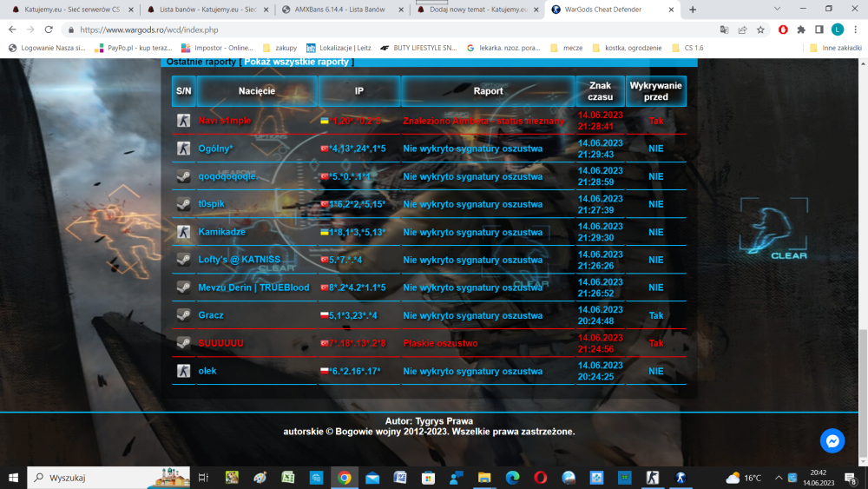Open the red ad-blocker extension icon

tap(783, 30)
